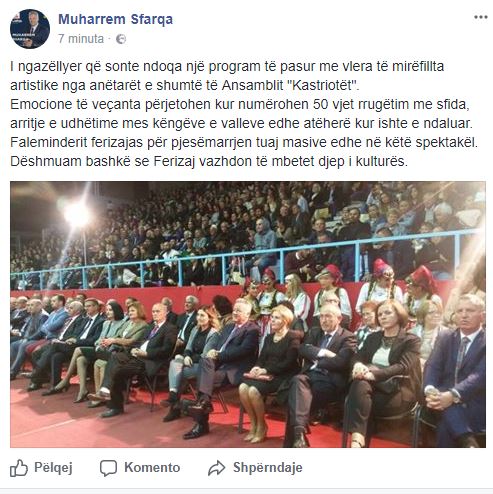Click the sentence starting 'Dëshmuam bashkë se Ferizaj'
493x494 pixels.
click(x=209, y=162)
